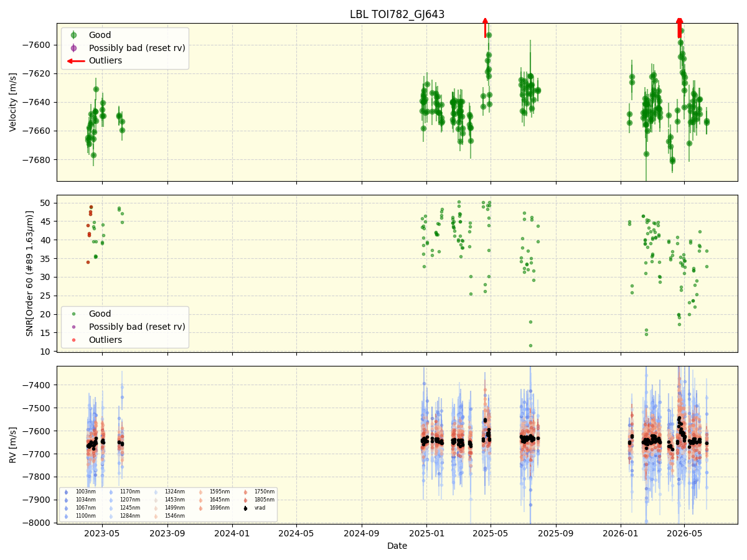
Task: Click the Velocity [m/s] y-axis label
Action: coord(13,102)
